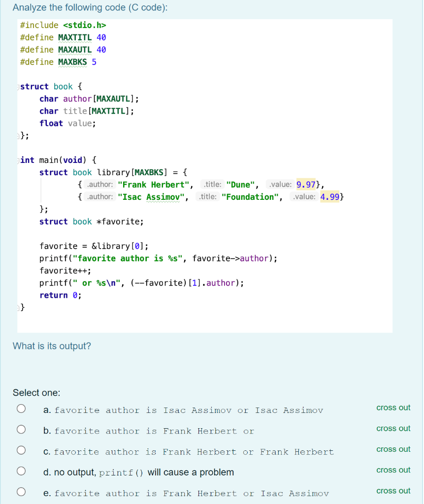Screen dimensions: 424x504
Task: Click the '#define MAXTITL 40' line
Action: [x=63, y=37]
